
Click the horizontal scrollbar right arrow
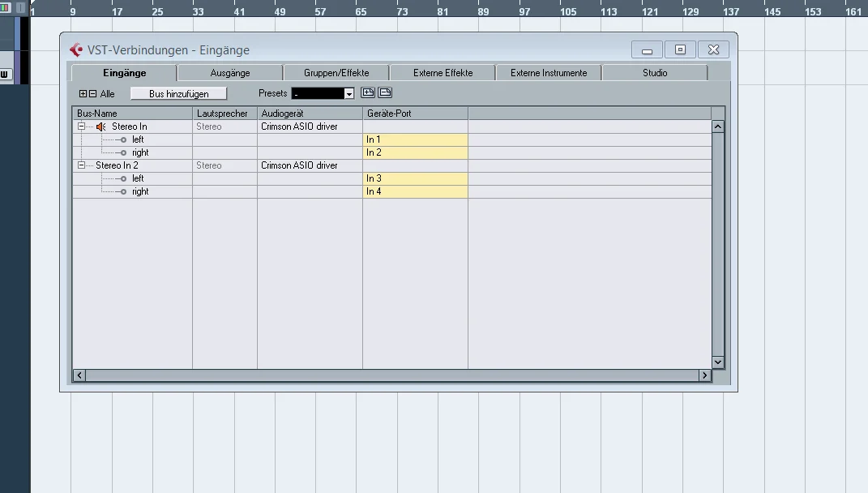(705, 375)
